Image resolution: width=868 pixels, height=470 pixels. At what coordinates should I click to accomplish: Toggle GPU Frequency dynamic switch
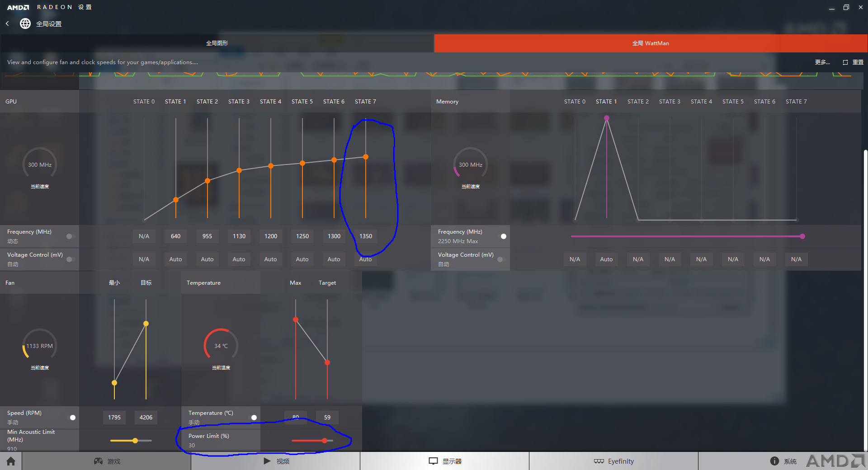click(x=71, y=236)
